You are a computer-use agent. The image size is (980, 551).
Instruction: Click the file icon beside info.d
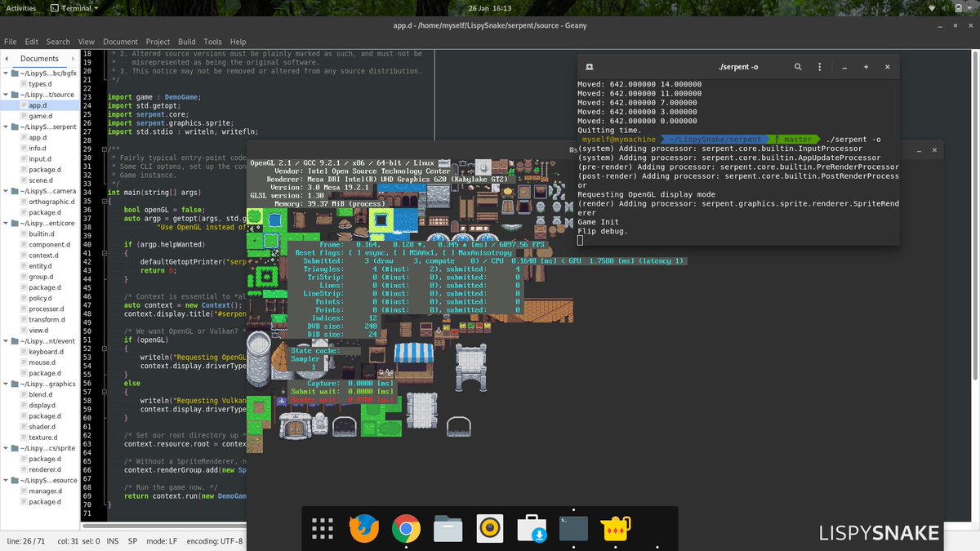[x=22, y=149]
